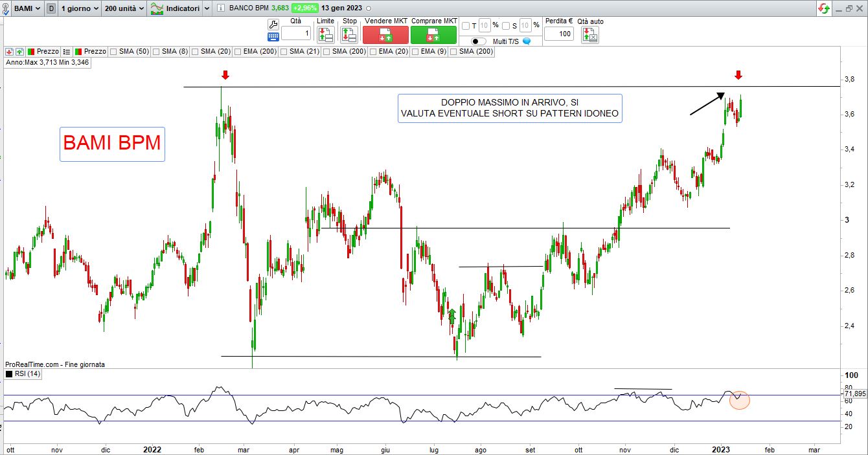This screenshot has height=455, width=868.
Task: Toggle the Multi T/S switch
Action: pos(479,41)
